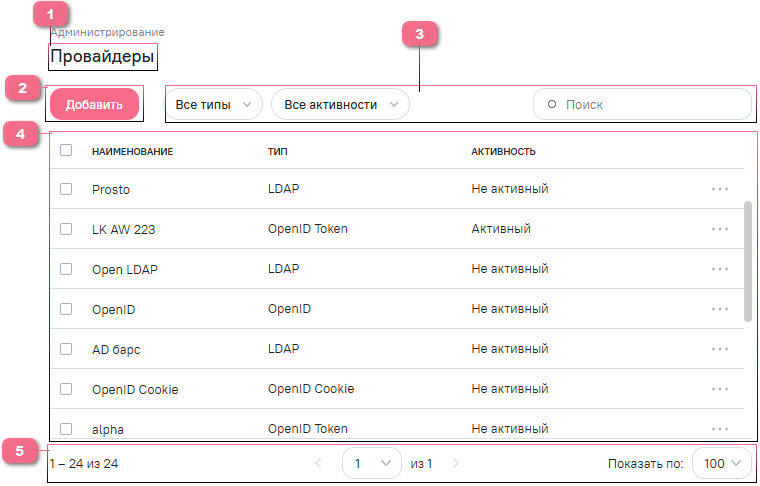Click the 'Добавить' button
Viewport: 760px width, 486px height.
[94, 104]
